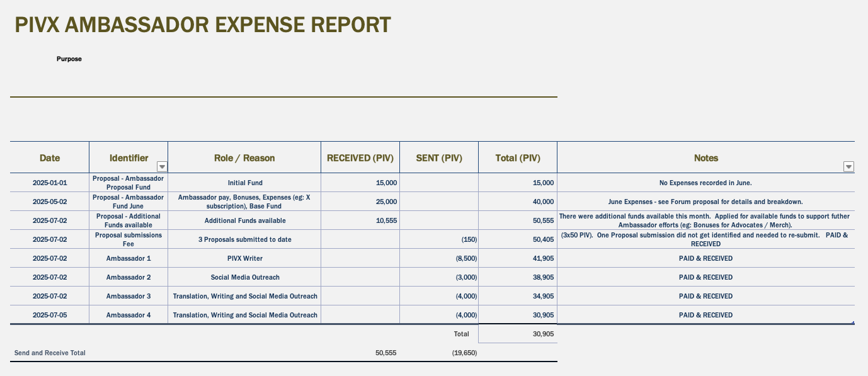Click the 50,405 running total cell
868x376 pixels.
518,239
